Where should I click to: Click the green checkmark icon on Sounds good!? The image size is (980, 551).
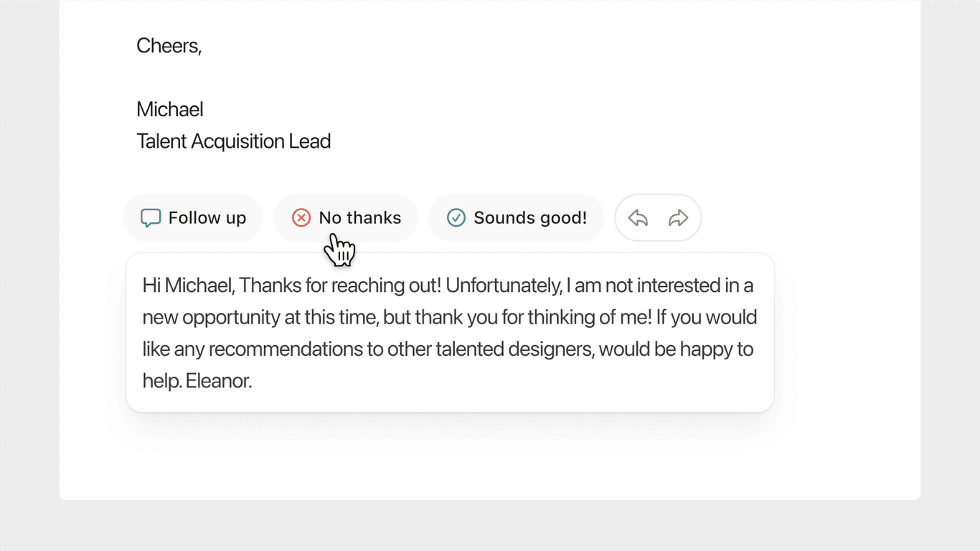click(456, 217)
